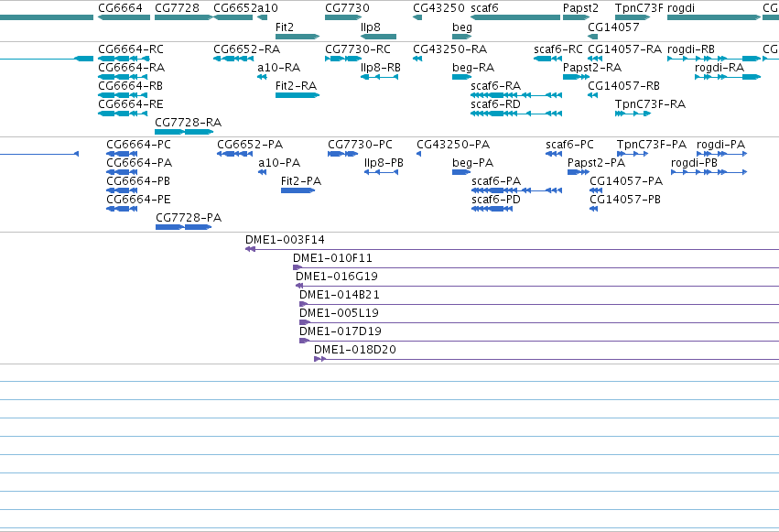The image size is (779, 532).
Task: Click the CG7728 gene label
Action: pos(177,8)
